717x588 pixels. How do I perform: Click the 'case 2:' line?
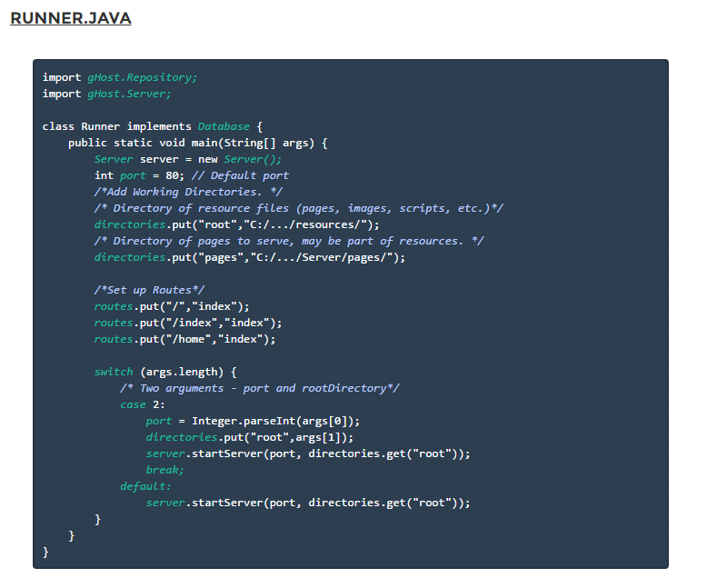point(143,404)
